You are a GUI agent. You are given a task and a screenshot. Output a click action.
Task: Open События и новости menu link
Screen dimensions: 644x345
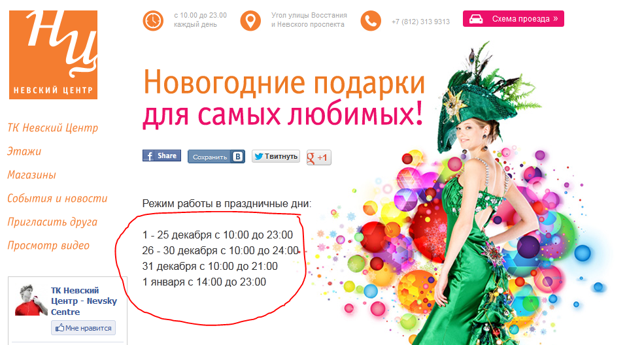(58, 199)
